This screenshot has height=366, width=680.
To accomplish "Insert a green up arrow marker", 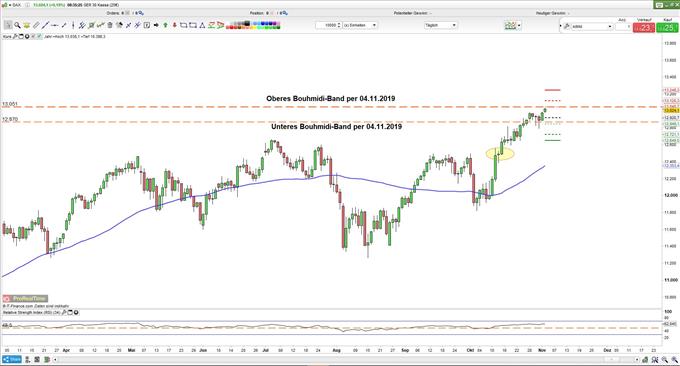I will pyautogui.click(x=166, y=25).
